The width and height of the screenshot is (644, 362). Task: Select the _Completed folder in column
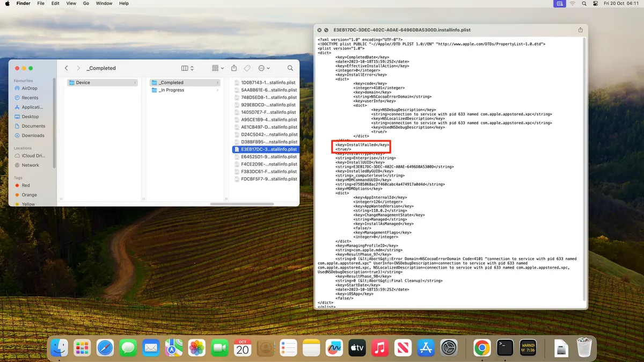(185, 83)
